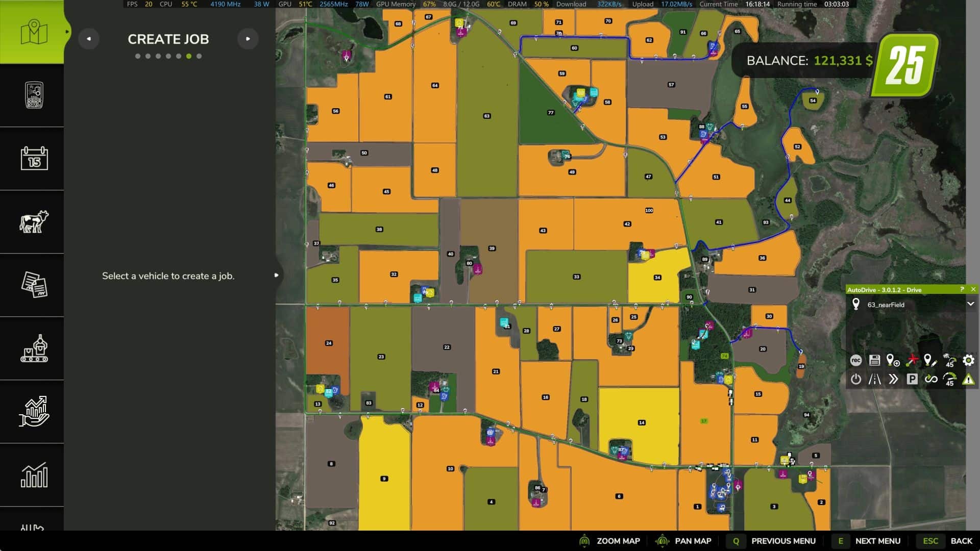Edit AutoDrive destination marker pencil icon
This screenshot has width=980, height=551.
click(x=930, y=360)
